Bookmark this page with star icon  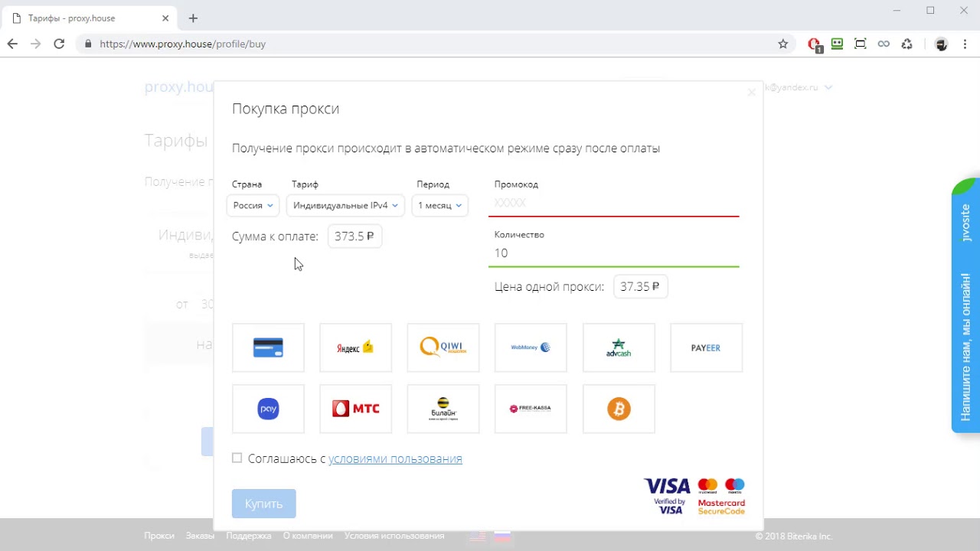point(782,44)
